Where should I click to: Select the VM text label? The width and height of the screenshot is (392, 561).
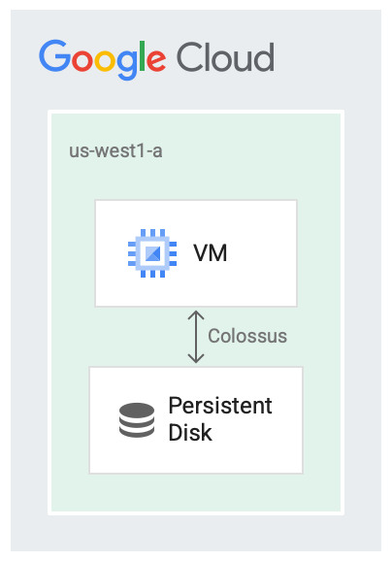[x=211, y=253]
